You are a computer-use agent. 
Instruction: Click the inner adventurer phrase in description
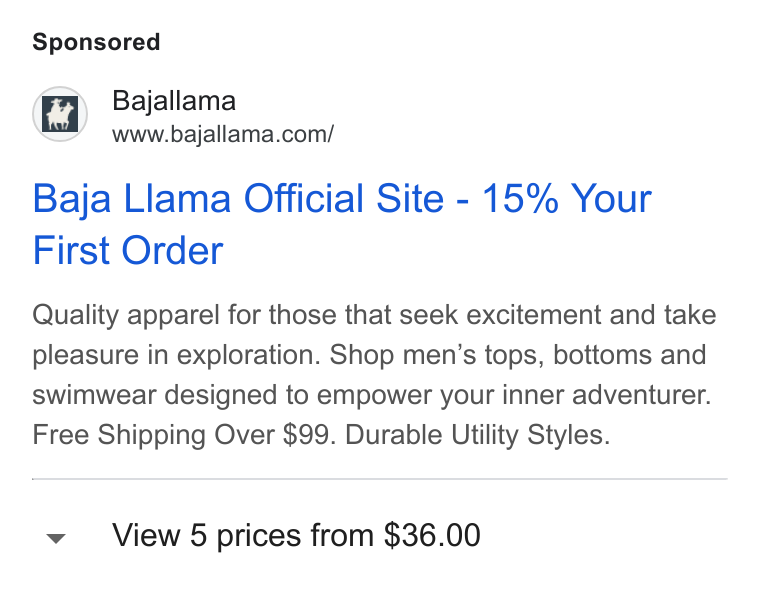[606, 395]
